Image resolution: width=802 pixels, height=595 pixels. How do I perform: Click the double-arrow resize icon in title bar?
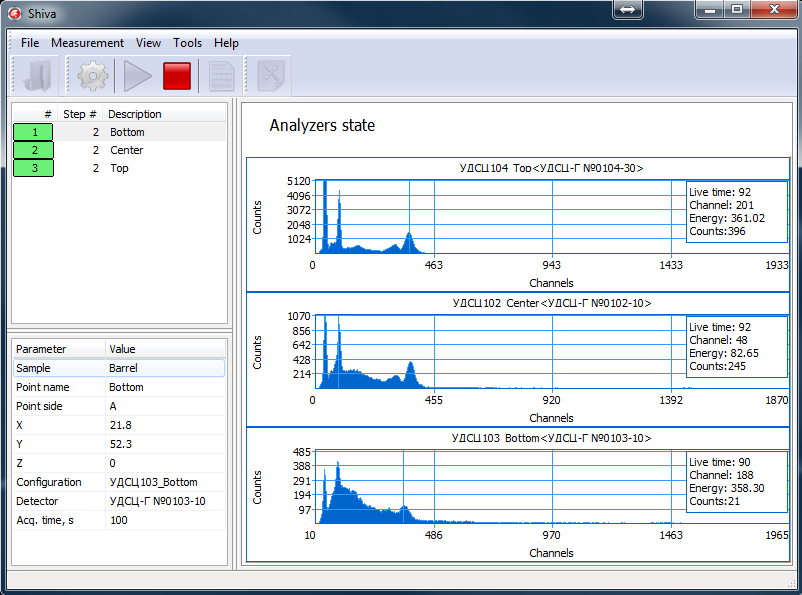[628, 9]
